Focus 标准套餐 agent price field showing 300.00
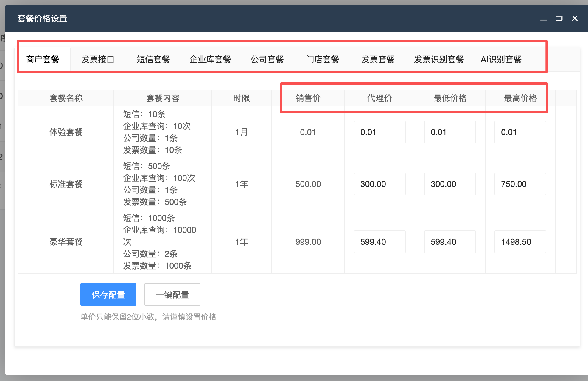588x381 pixels. [x=379, y=184]
